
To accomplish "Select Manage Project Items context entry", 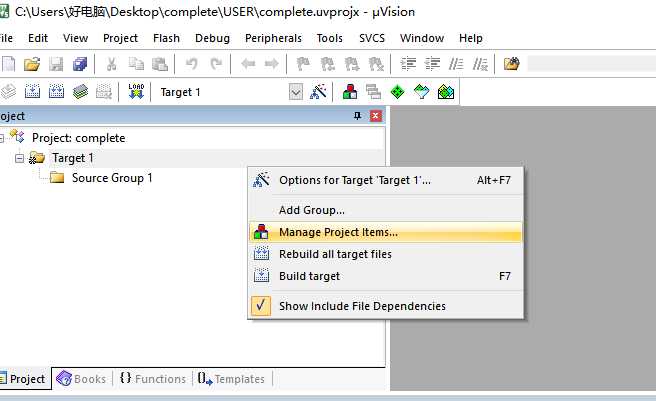I will (385, 232).
